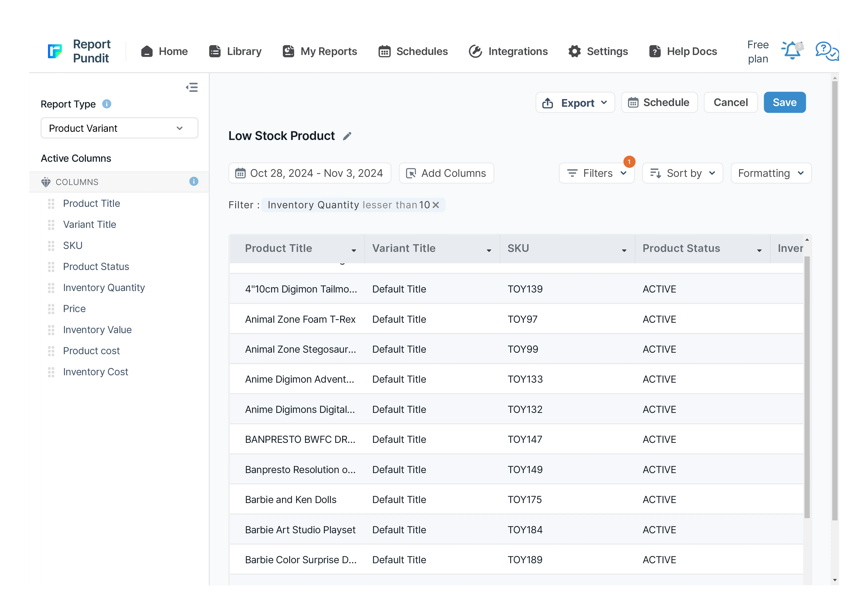Remove the Inventory Quantity filter chip
This screenshot has width=868, height=614.
click(436, 205)
